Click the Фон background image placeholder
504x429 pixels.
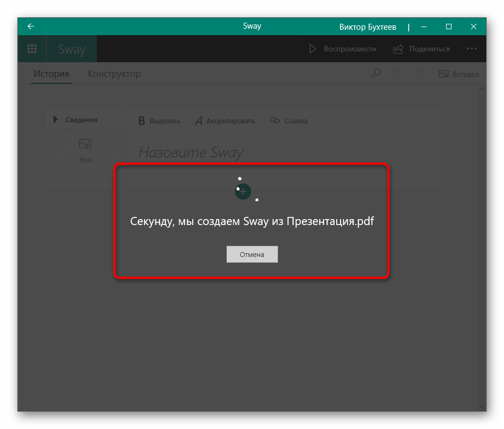click(85, 150)
